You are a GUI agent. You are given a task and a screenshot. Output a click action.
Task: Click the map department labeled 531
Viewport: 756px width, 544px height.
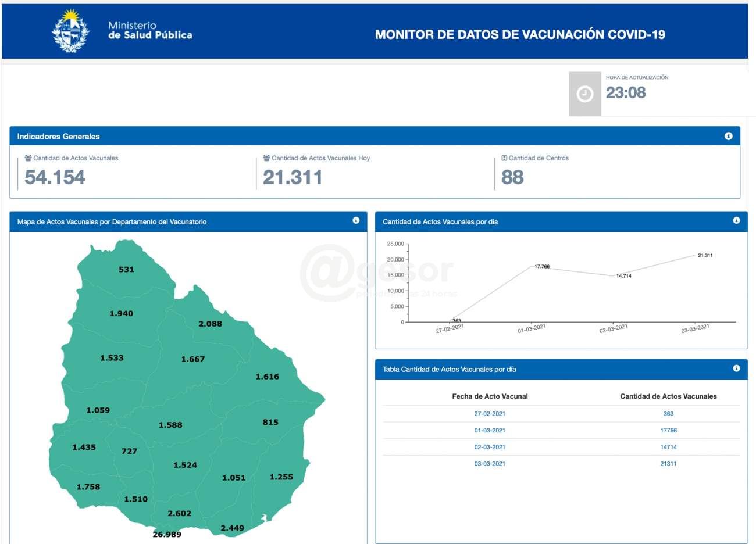coord(126,270)
